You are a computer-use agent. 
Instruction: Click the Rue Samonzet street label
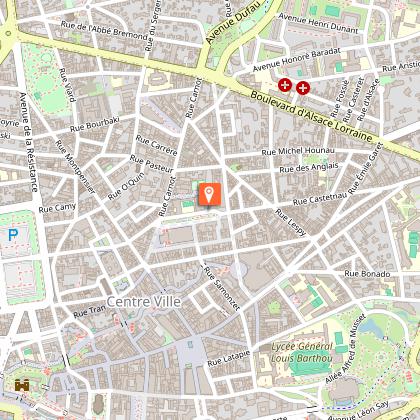pyautogui.click(x=221, y=288)
